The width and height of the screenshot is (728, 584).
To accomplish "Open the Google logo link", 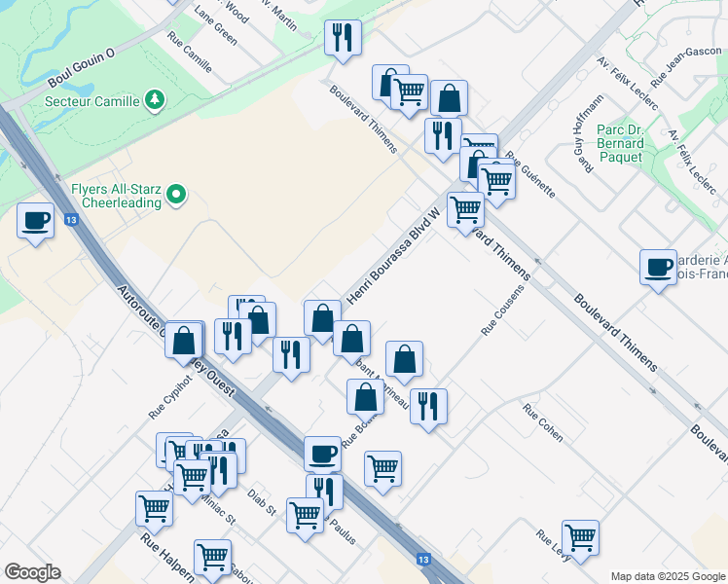I will point(32,571).
